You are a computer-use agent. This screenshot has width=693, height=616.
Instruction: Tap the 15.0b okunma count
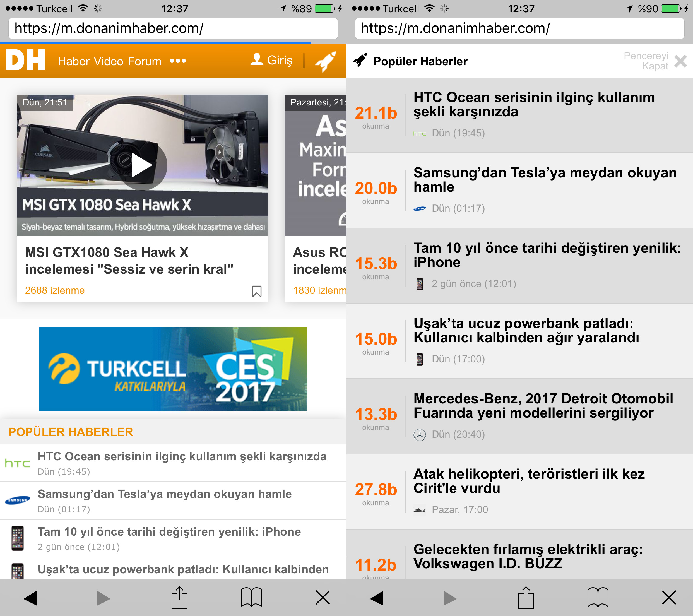[376, 343]
